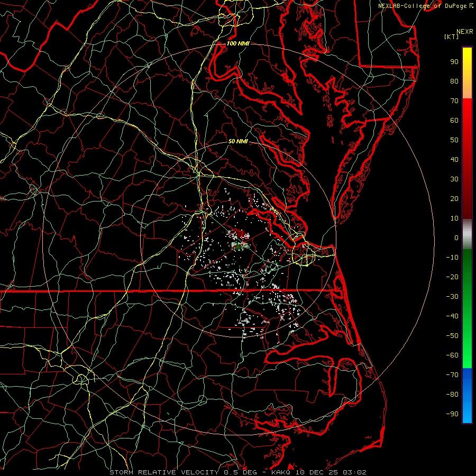Pick the gray zero-velocity segment of the color bar
Screen dimensions: 476x476
[467, 234]
